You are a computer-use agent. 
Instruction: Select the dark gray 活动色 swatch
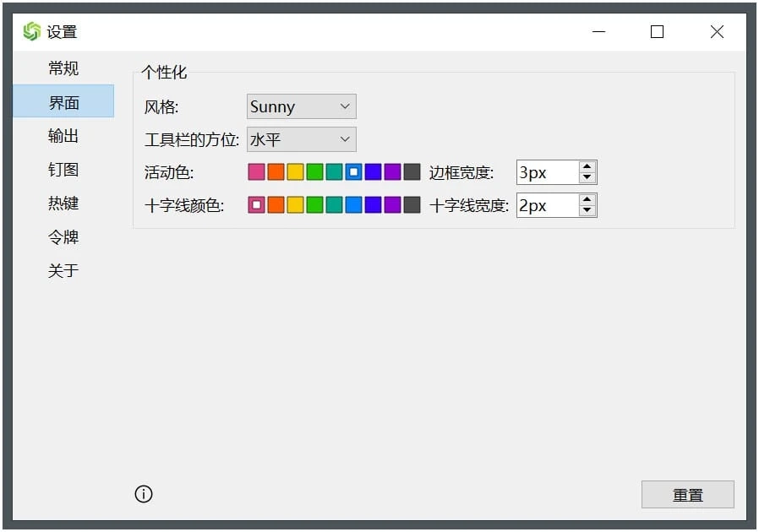[412, 172]
